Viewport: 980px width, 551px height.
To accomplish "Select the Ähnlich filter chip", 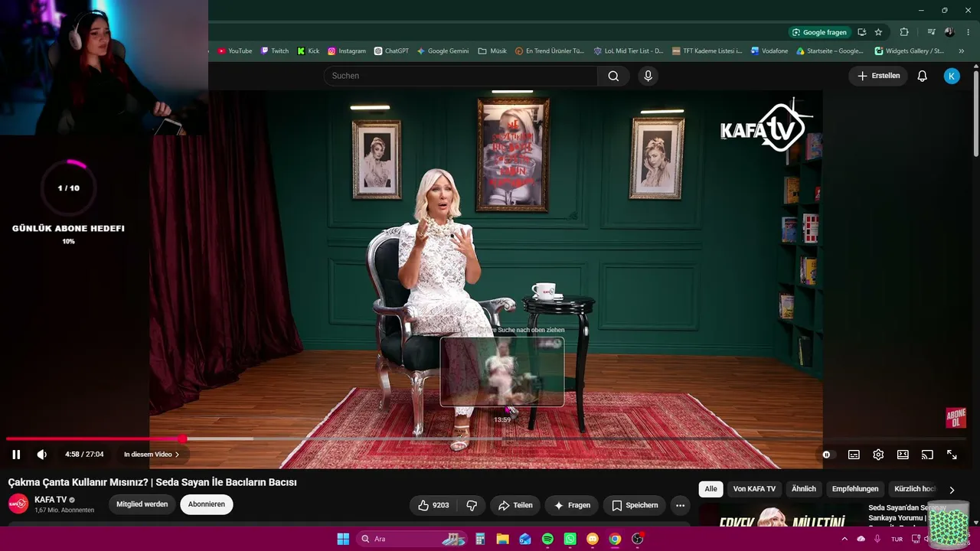I will tap(804, 489).
